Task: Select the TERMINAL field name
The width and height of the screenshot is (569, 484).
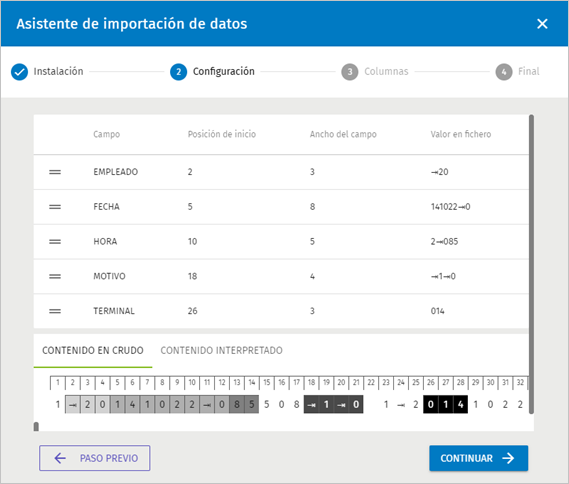Action: tap(114, 311)
